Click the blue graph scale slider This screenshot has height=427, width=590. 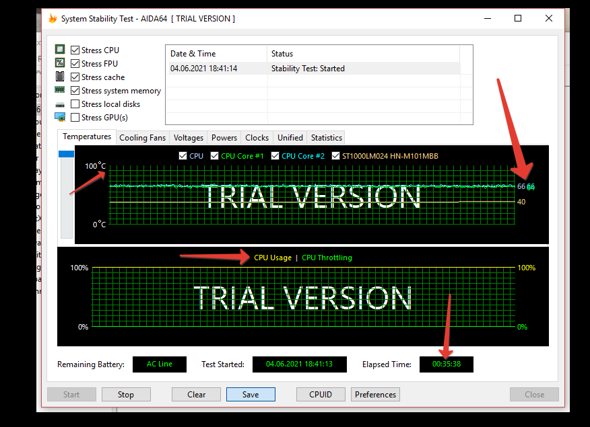coord(66,154)
